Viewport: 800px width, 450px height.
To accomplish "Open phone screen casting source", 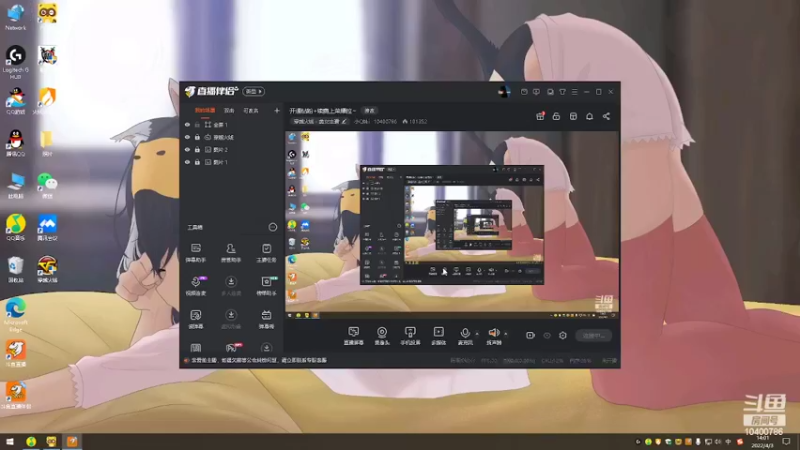I will tap(410, 336).
